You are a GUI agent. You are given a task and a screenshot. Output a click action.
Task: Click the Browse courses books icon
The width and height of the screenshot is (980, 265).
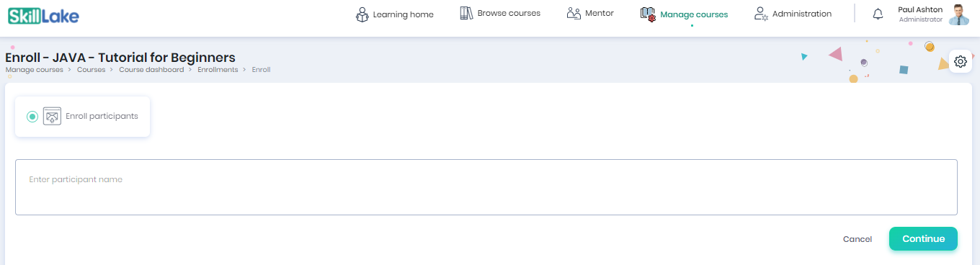(x=466, y=13)
